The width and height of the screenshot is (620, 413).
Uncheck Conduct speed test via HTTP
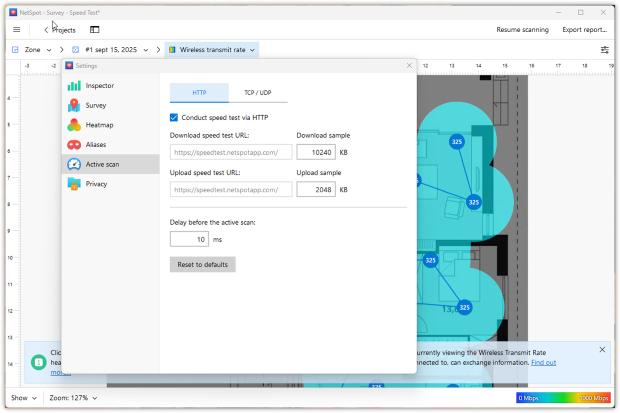click(174, 117)
